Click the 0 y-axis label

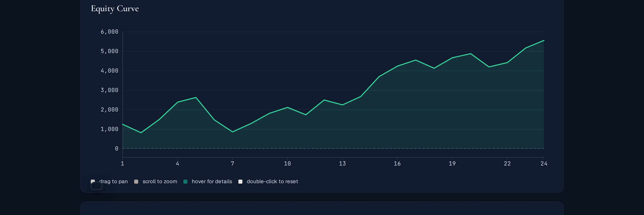(117, 149)
